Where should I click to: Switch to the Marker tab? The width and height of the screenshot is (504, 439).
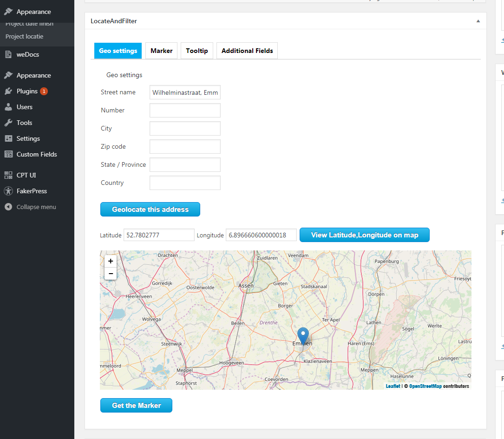point(161,51)
